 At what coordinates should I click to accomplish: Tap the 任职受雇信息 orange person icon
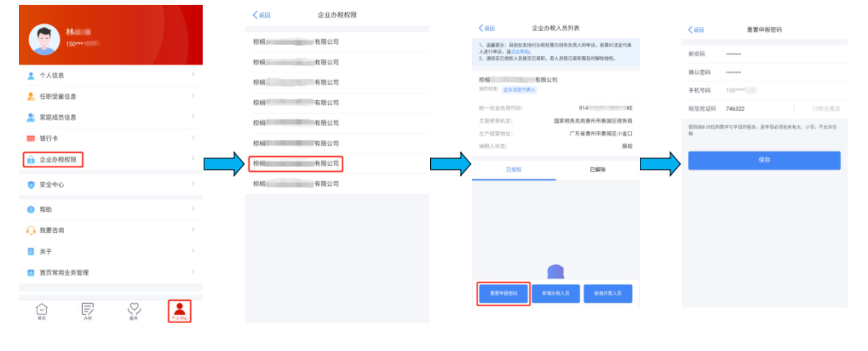point(31,96)
